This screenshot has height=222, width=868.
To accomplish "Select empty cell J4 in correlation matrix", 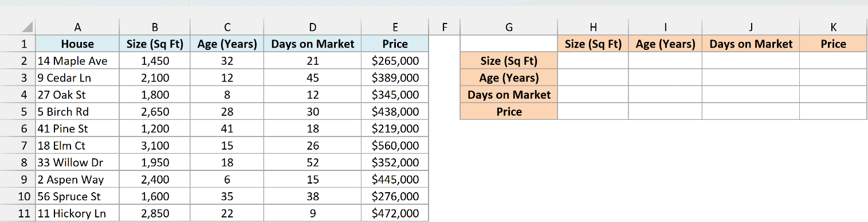I will tap(751, 95).
